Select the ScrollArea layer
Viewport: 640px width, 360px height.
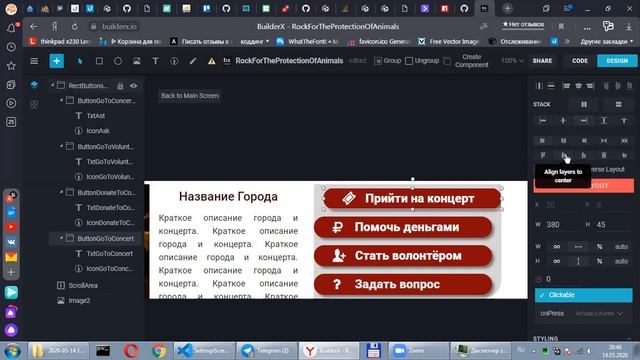83,285
